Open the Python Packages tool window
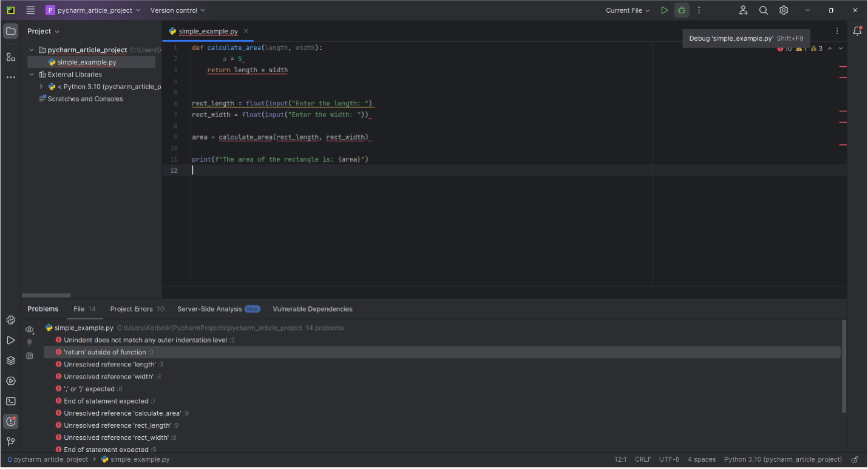This screenshot has width=868, height=469. click(x=10, y=360)
